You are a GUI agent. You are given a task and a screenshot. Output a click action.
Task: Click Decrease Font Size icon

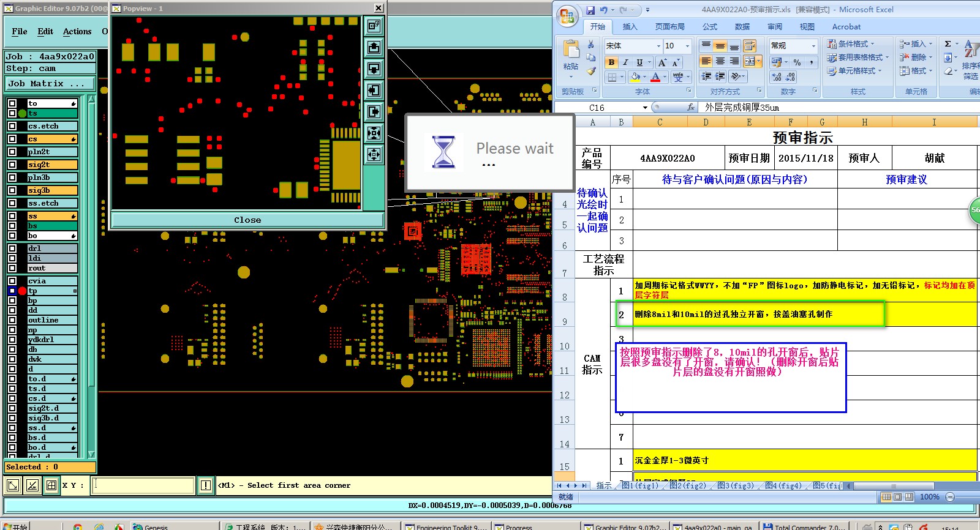(x=675, y=62)
